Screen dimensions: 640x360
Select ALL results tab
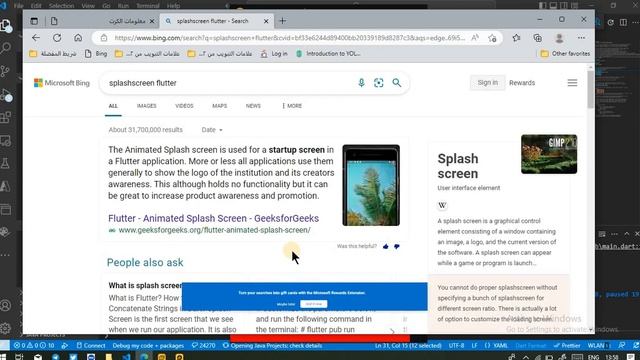(x=113, y=106)
